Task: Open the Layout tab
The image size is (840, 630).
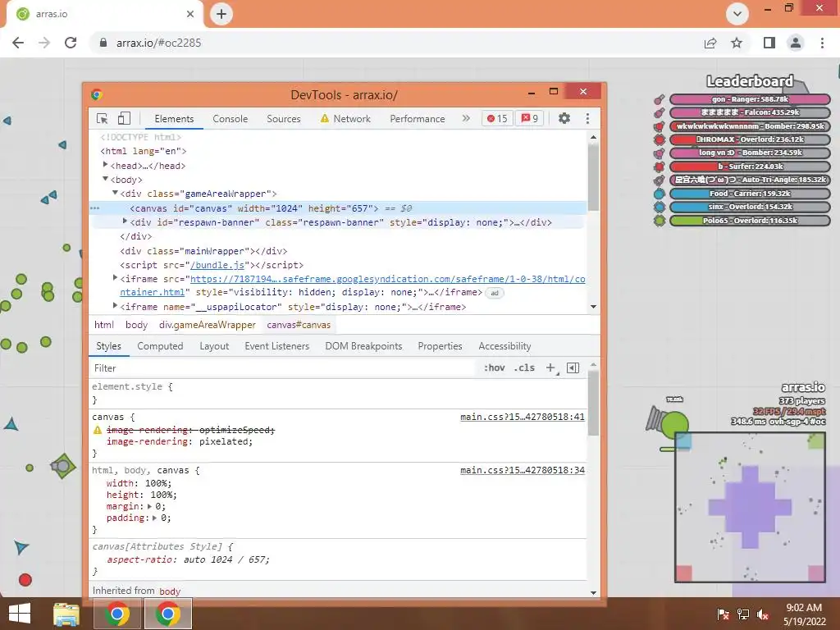Action: point(214,346)
